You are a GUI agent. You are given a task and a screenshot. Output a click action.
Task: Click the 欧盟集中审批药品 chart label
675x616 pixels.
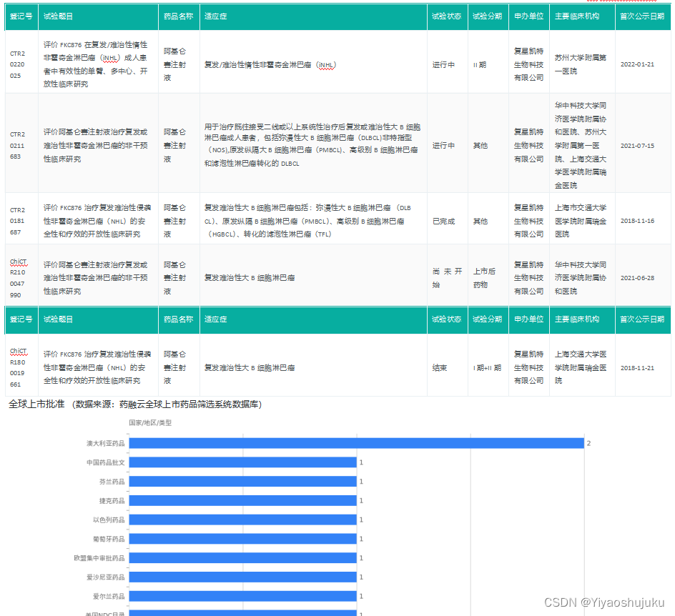coord(99,558)
